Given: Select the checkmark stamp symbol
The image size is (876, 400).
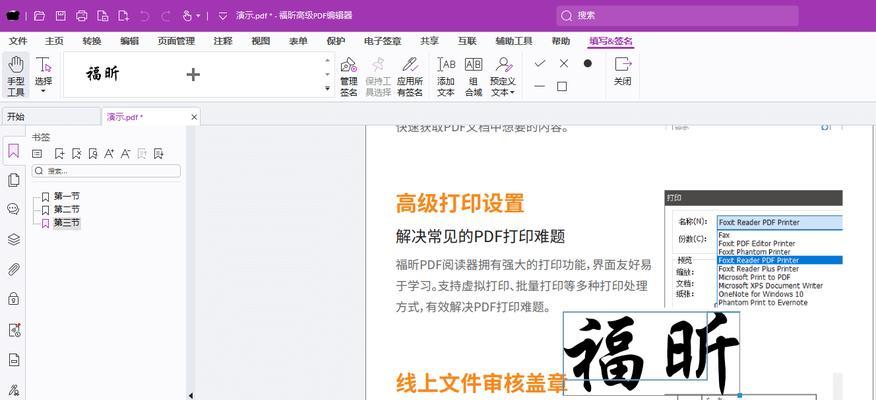Looking at the screenshot, I should pos(540,64).
